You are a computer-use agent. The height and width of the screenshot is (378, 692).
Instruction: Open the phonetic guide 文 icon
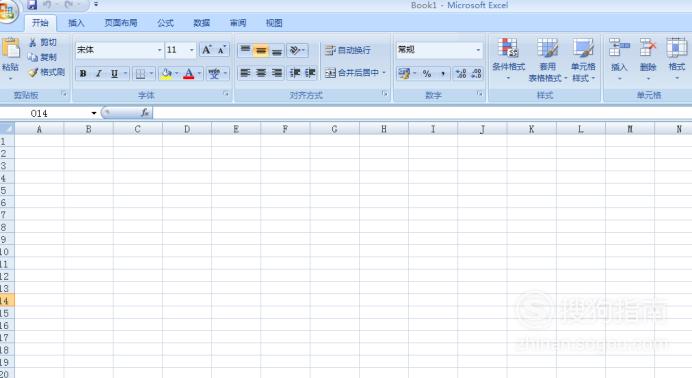(214, 74)
